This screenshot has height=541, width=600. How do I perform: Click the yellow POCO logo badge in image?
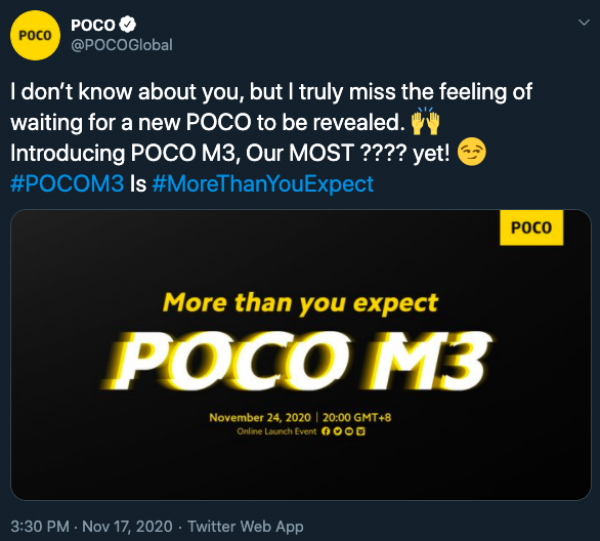pos(531,228)
